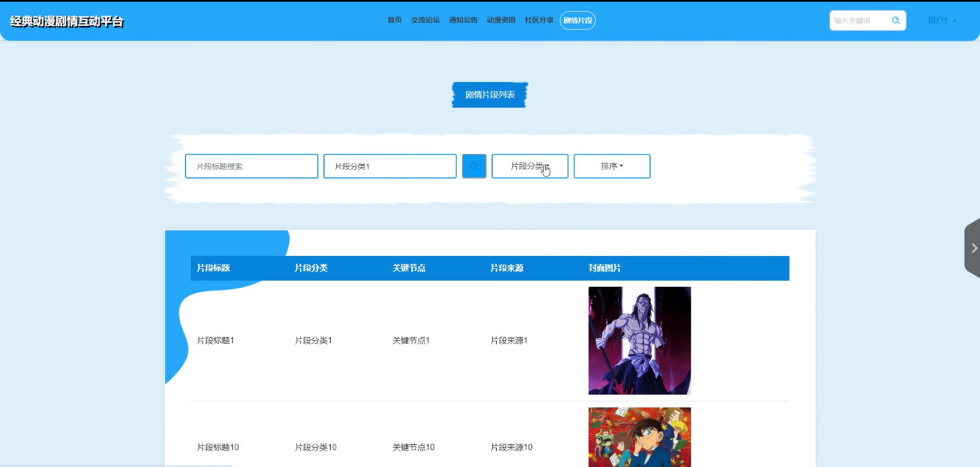
Task: Focus the input containing 片段分类1
Action: [390, 166]
